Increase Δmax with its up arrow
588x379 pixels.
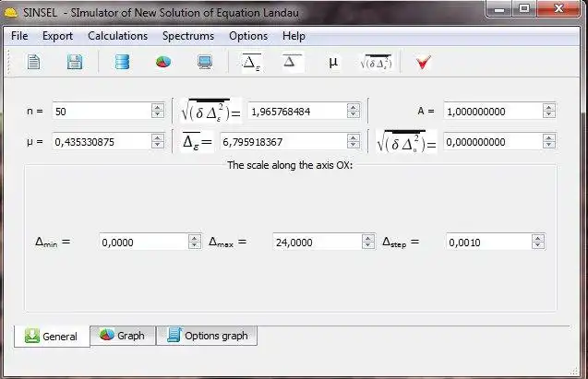coord(368,238)
